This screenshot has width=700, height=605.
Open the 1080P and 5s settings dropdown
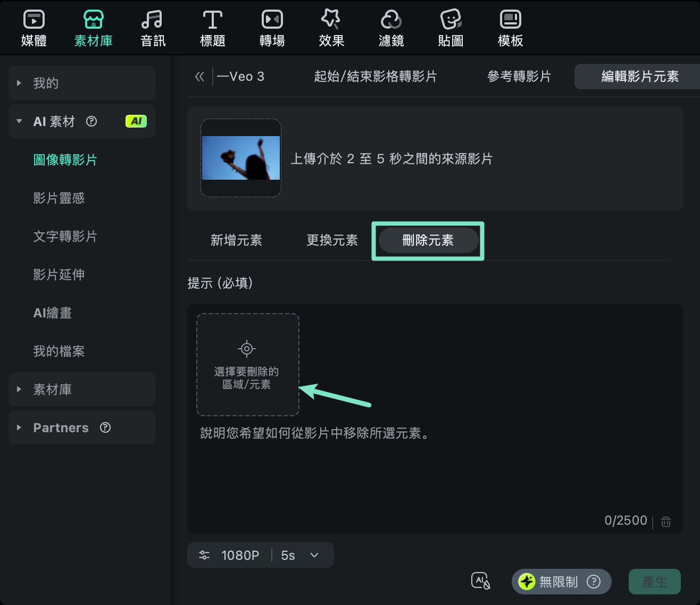[x=260, y=555]
